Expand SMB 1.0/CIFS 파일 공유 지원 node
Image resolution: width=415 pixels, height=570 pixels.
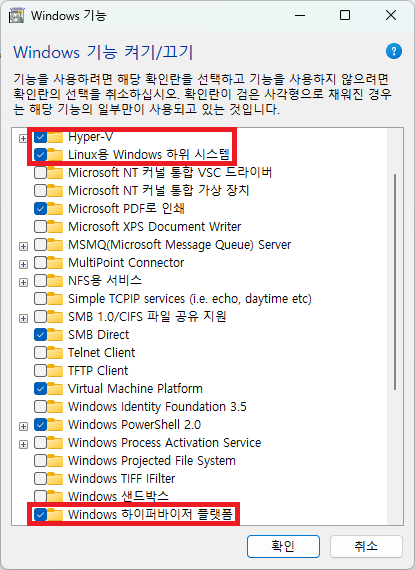(x=23, y=318)
